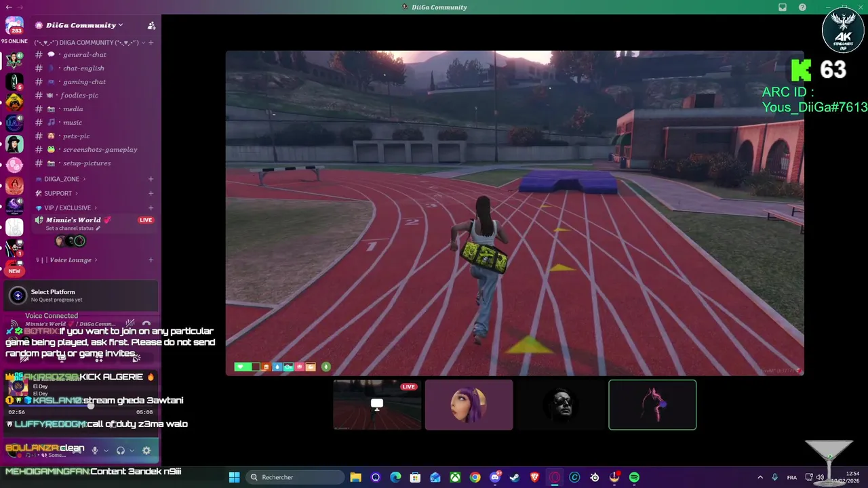Open user settings gear
This screenshot has width=868, height=488.
tap(146, 451)
